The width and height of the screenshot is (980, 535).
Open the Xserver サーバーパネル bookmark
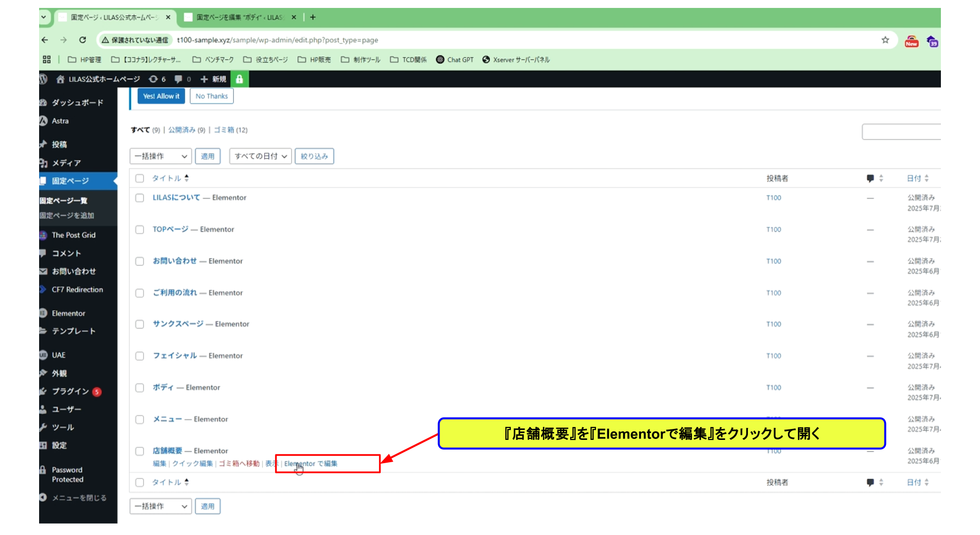pos(516,59)
